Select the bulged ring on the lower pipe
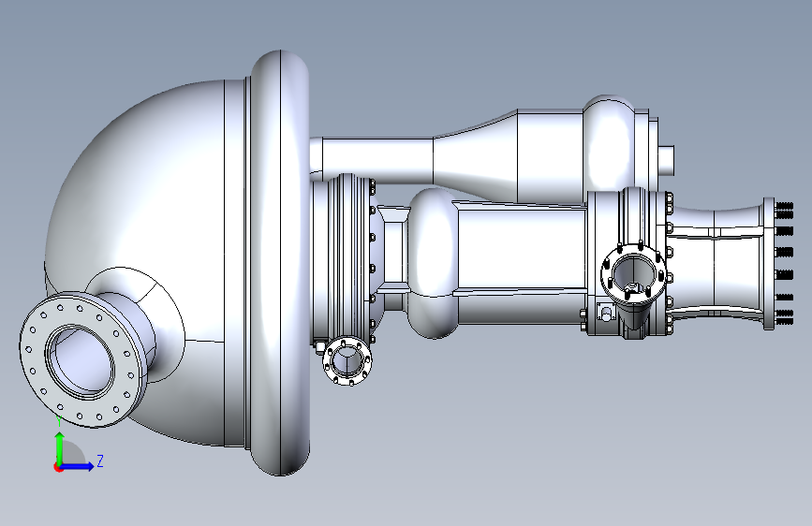 433,264
